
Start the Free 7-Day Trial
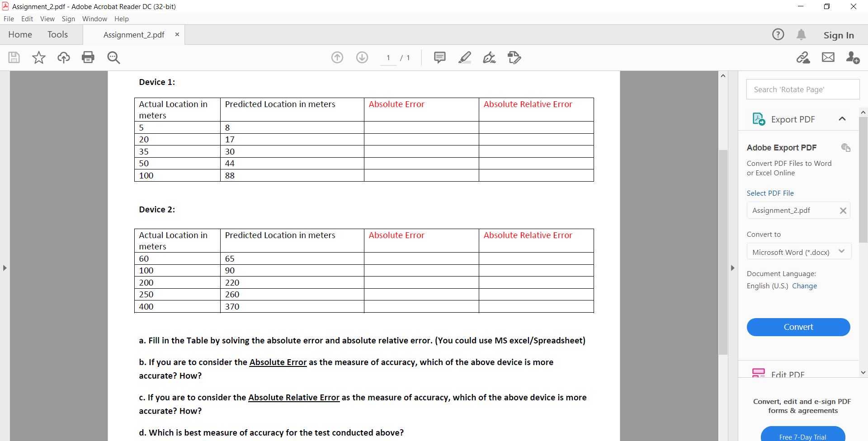(803, 436)
